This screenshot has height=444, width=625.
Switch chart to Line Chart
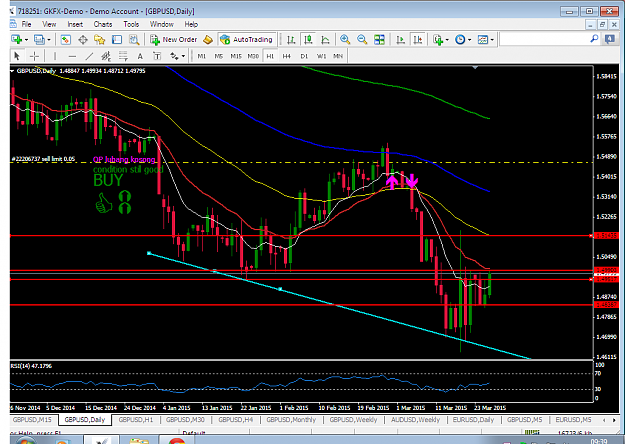pyautogui.click(x=325, y=39)
